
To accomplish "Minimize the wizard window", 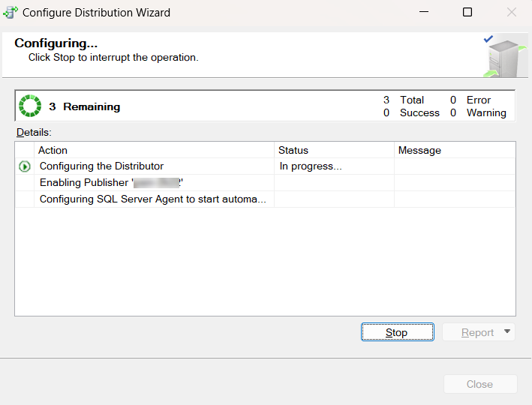I will [x=424, y=12].
